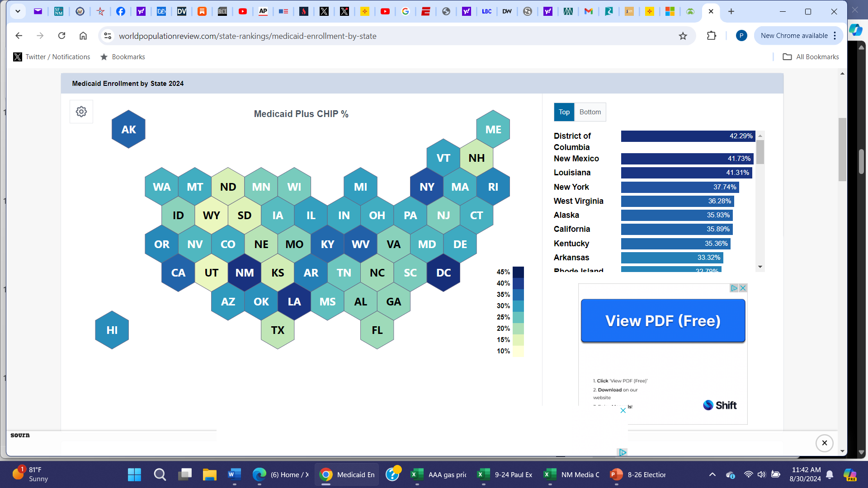Click the View PDF (Free) button
868x488 pixels.
(x=663, y=321)
